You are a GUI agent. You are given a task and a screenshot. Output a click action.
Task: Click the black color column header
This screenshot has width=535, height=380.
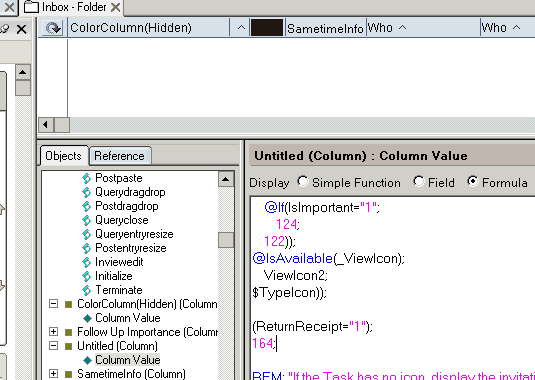(267, 28)
